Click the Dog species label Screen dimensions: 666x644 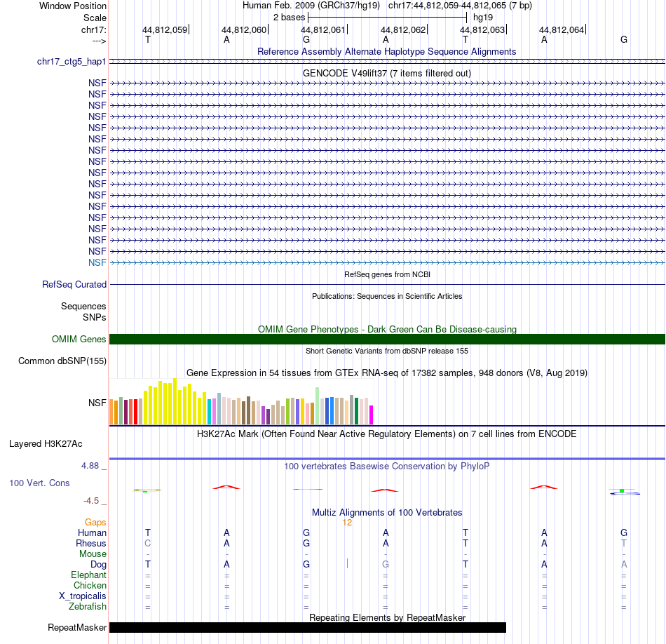[x=99, y=565]
